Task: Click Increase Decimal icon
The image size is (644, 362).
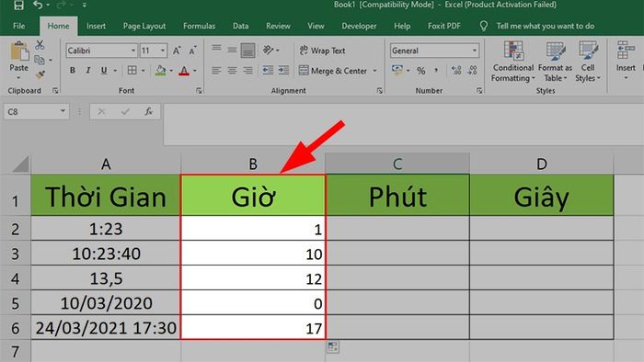Action: tap(456, 71)
